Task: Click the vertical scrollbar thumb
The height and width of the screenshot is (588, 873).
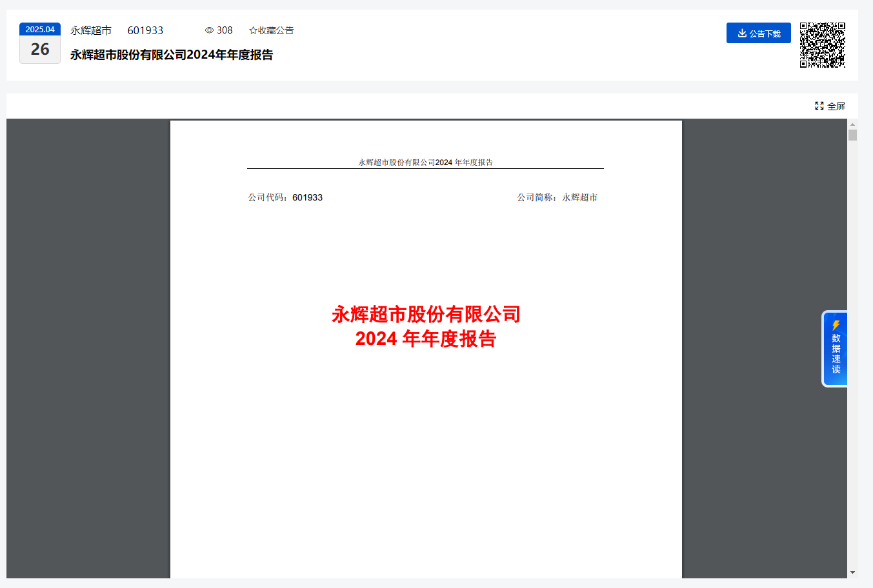Action: tap(852, 135)
